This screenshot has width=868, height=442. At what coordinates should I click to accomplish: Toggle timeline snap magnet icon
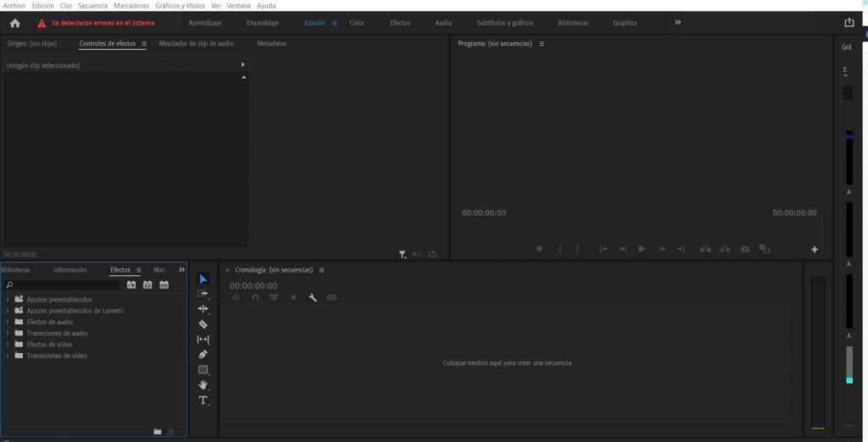pyautogui.click(x=255, y=297)
